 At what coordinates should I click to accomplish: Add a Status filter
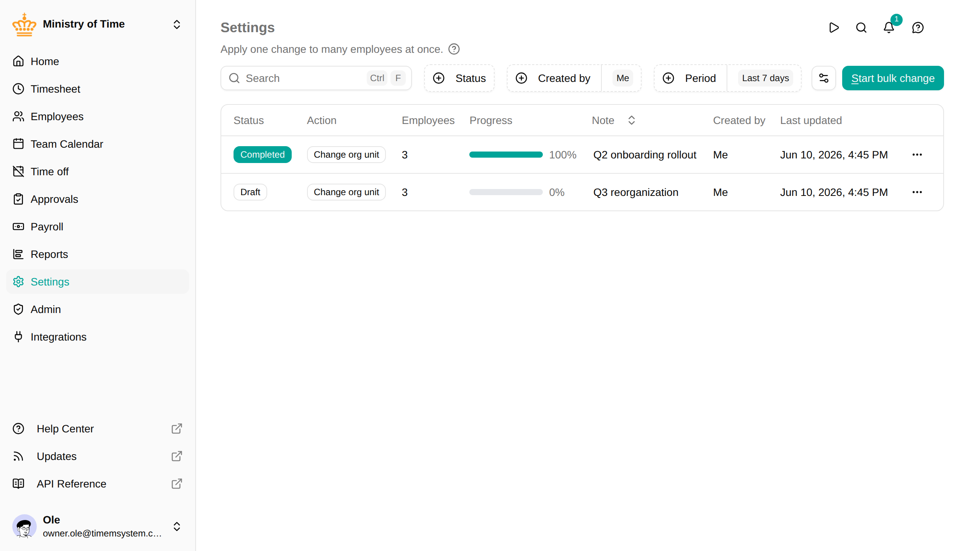pos(459,78)
